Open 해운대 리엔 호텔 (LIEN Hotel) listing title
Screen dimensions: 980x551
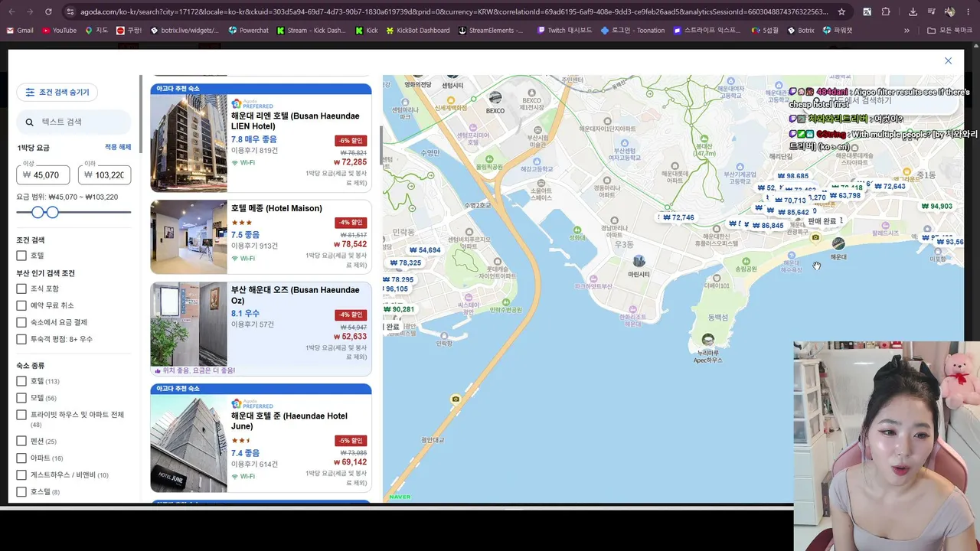tap(295, 121)
